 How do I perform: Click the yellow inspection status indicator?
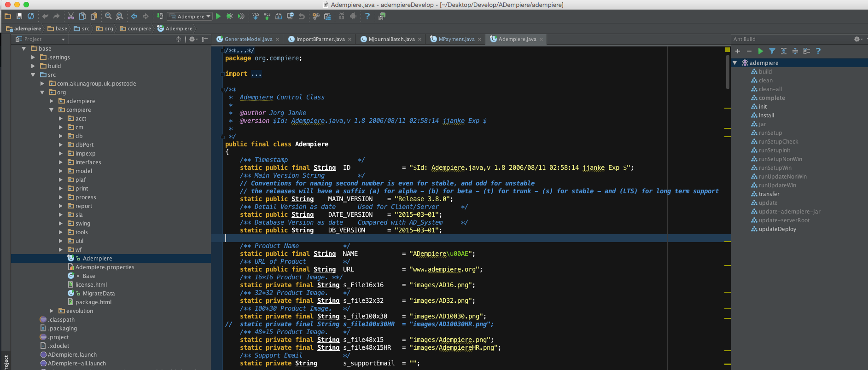tap(728, 49)
